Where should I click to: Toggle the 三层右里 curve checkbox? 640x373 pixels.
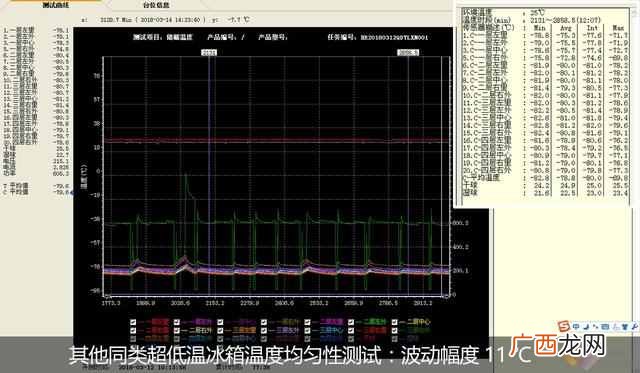point(351,330)
